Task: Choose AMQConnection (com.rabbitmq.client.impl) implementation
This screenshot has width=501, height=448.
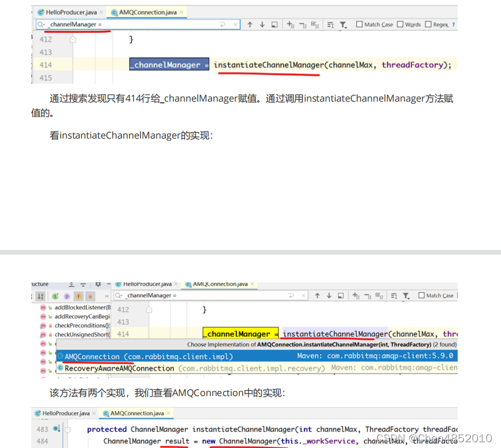Action: click(257, 356)
